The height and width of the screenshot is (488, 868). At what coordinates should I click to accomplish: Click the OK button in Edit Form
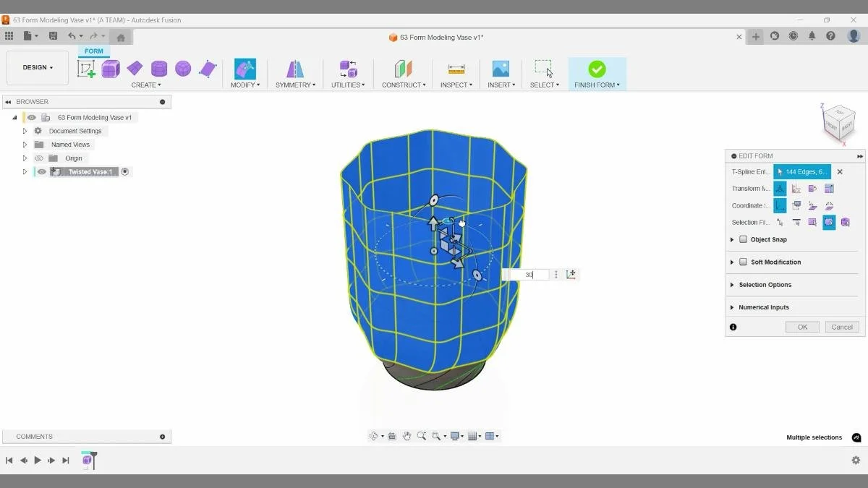click(802, 327)
